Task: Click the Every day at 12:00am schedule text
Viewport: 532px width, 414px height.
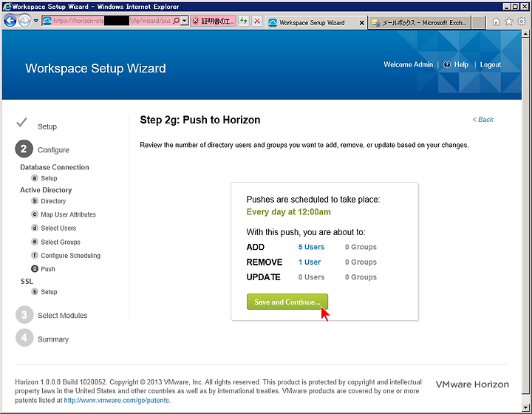Action: [289, 211]
